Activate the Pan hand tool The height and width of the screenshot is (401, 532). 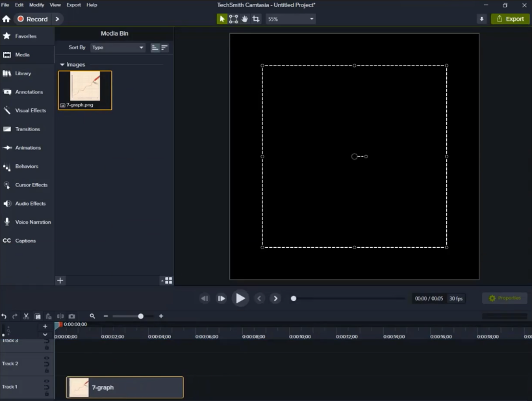pyautogui.click(x=245, y=19)
